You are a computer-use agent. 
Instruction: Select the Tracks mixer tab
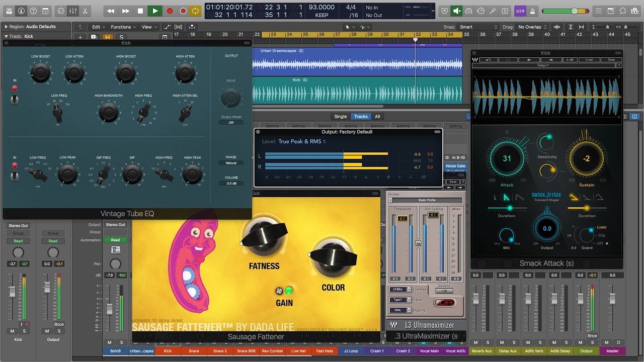coord(361,116)
